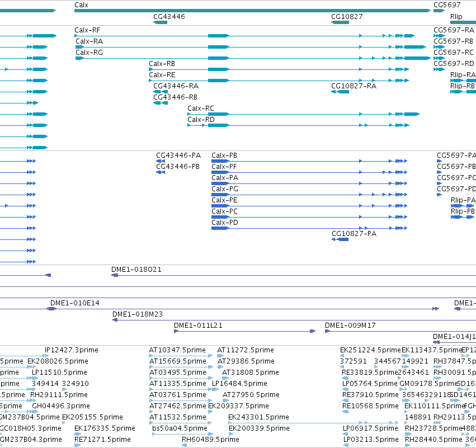Click the DME1-010E14 clone label
476x448 pixels.
pyautogui.click(x=75, y=303)
